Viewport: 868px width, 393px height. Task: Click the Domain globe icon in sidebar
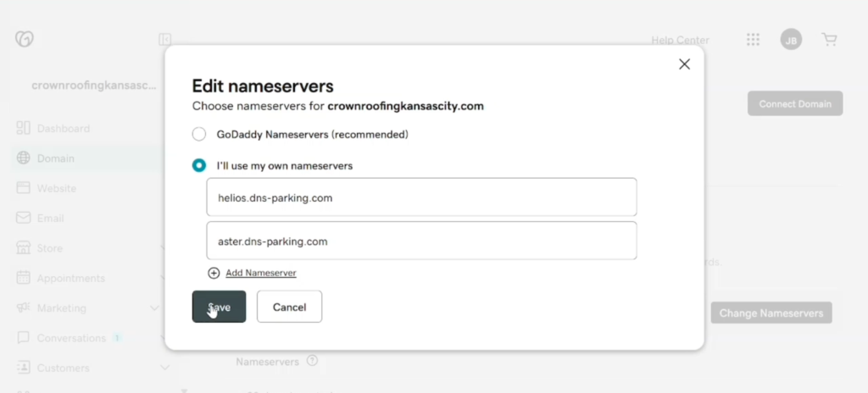pos(23,158)
